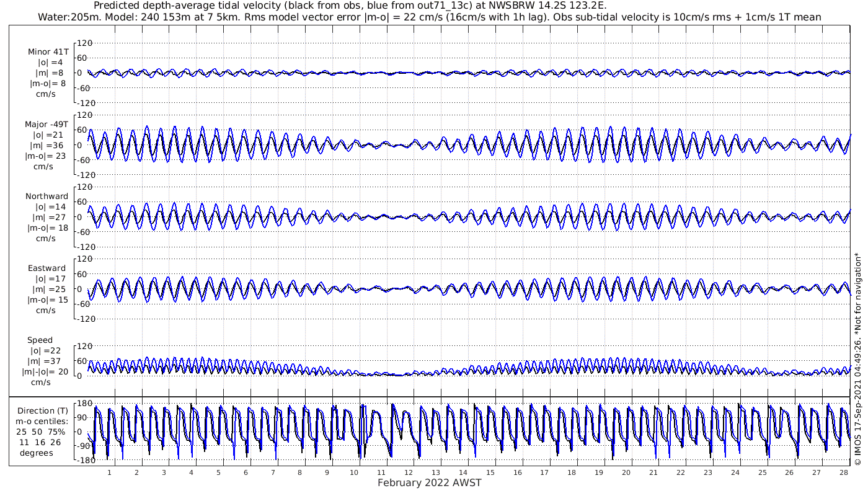Viewport: 868px width, 496px height.
Task: Click the '120' tick of the Minor panel
Action: [x=86, y=43]
